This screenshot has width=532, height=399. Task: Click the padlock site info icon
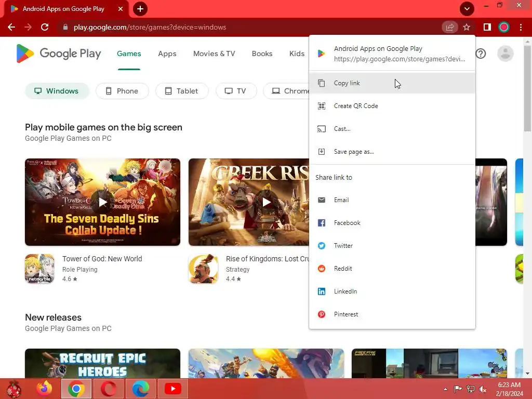[65, 27]
